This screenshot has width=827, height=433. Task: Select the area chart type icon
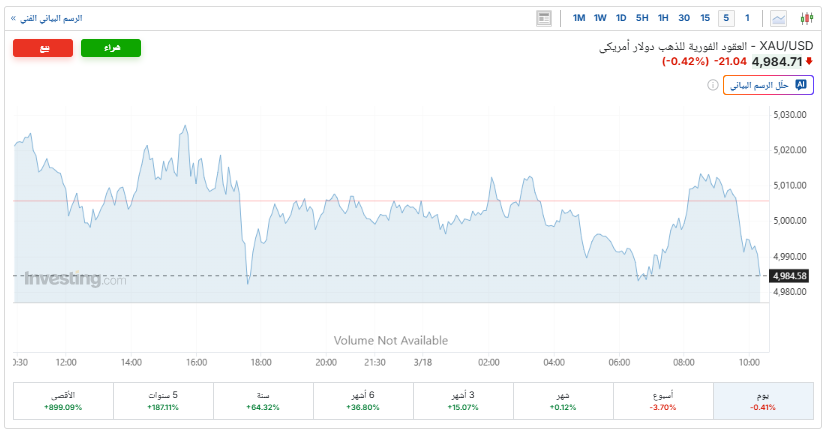tap(779, 18)
